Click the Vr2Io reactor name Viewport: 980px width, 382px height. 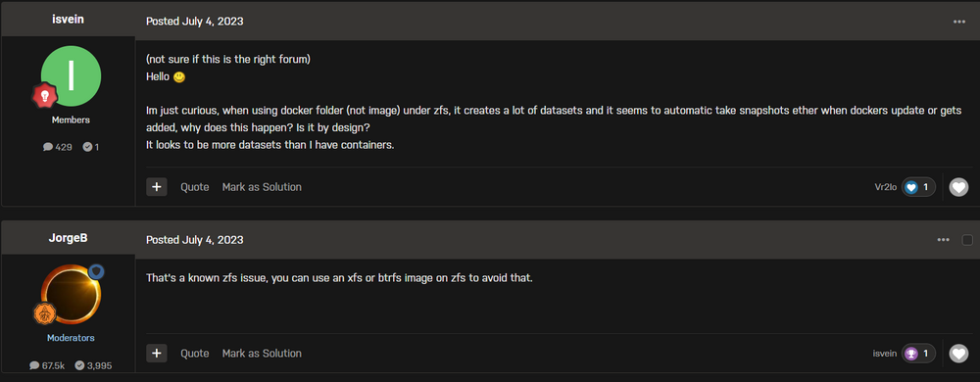point(886,187)
